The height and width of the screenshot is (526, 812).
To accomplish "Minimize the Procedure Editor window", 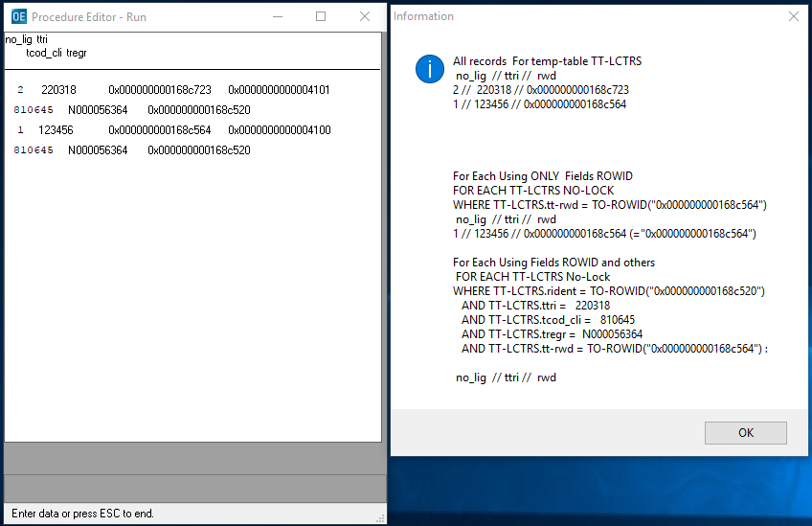I will pos(278,16).
